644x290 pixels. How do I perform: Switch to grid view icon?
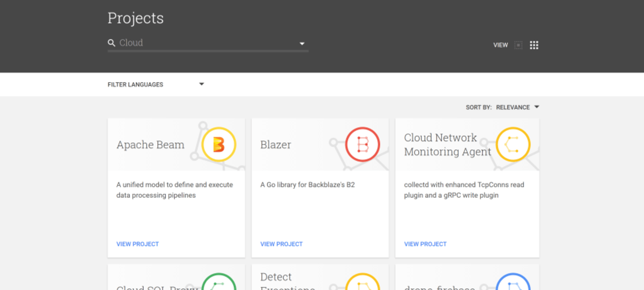534,45
